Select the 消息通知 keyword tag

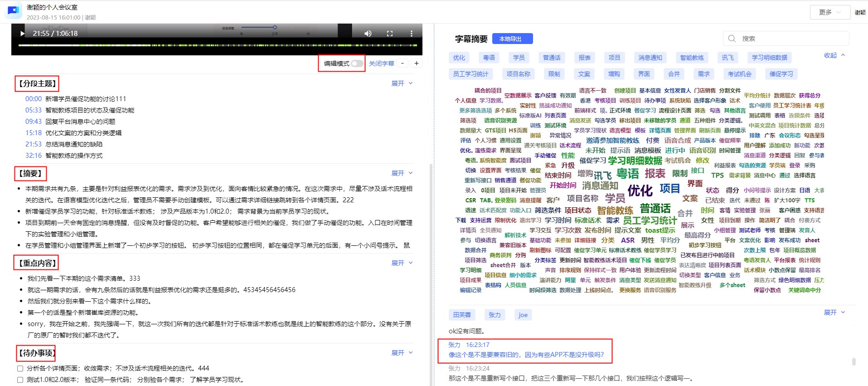pyautogui.click(x=650, y=58)
